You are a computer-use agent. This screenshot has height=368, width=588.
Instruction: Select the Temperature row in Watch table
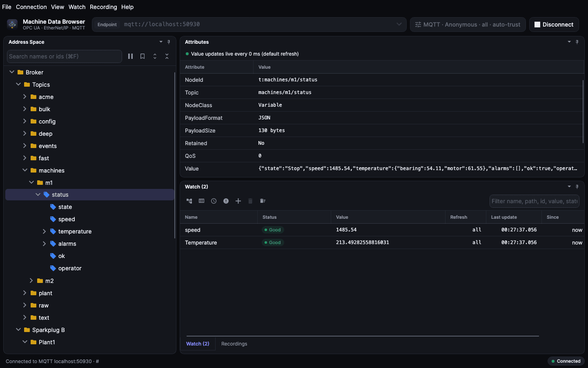click(x=382, y=242)
